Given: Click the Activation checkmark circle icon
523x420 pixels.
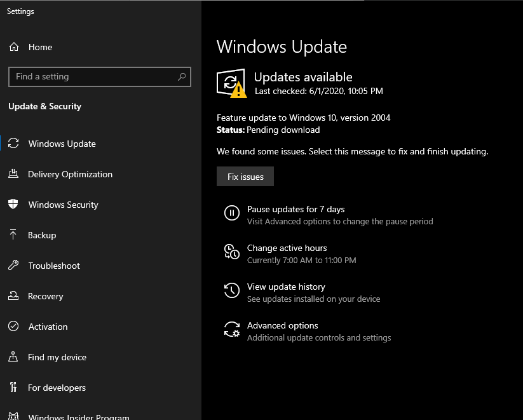Looking at the screenshot, I should pyautogui.click(x=13, y=326).
